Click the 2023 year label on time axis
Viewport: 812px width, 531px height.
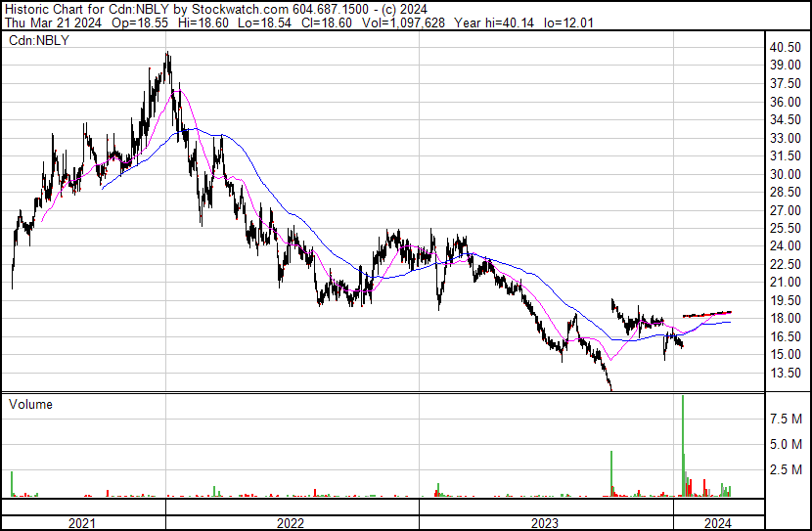point(545,523)
